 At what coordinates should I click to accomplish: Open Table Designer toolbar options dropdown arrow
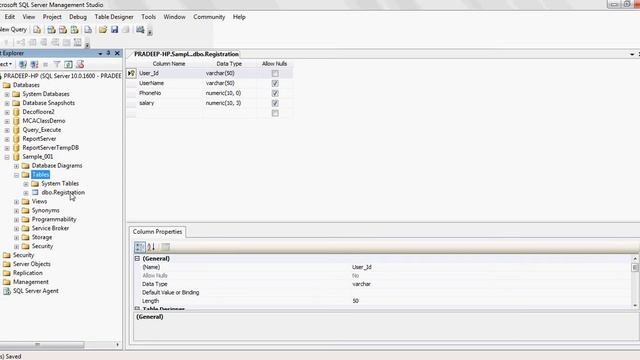[87, 45]
